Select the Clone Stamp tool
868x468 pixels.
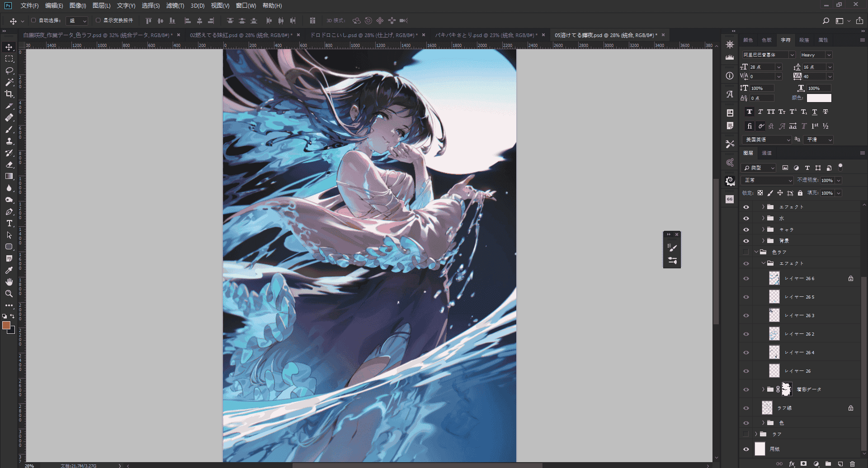tap(9, 141)
